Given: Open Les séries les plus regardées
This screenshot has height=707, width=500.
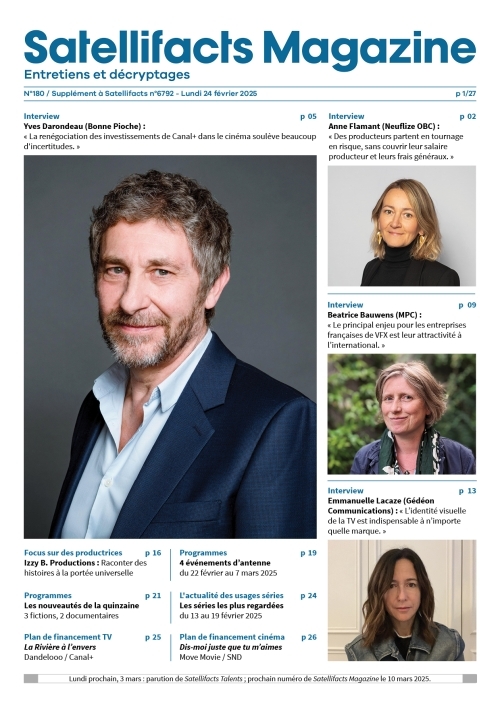Looking at the screenshot, I should coord(231,605).
